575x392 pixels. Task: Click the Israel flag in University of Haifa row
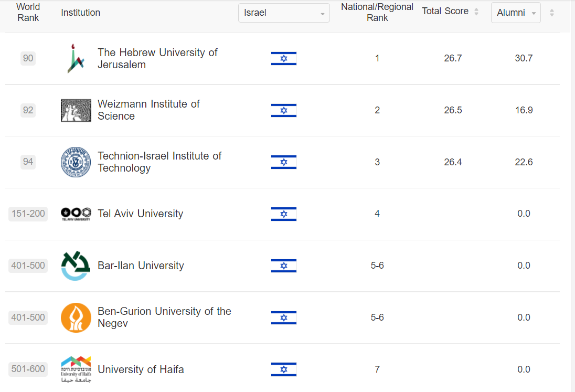284,369
